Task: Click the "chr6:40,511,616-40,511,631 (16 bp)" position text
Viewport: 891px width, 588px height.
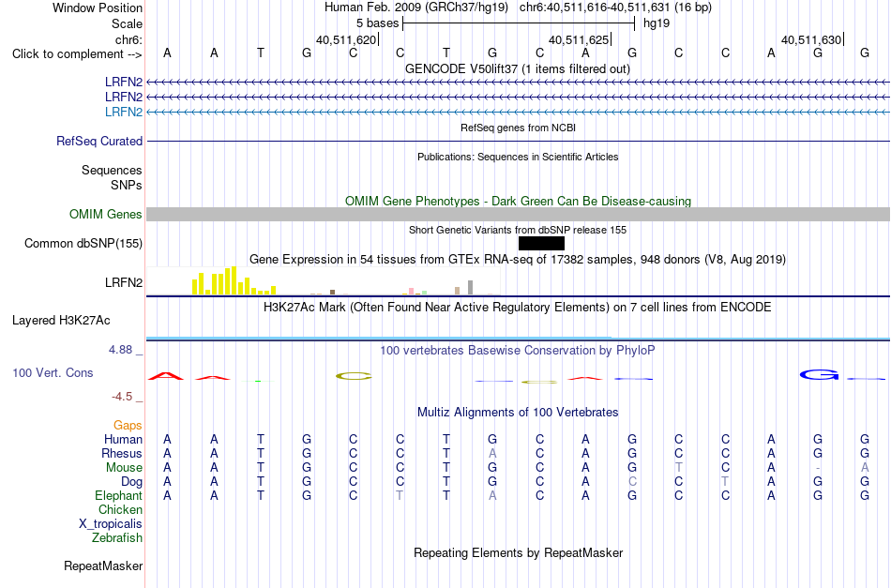Action: pos(615,8)
